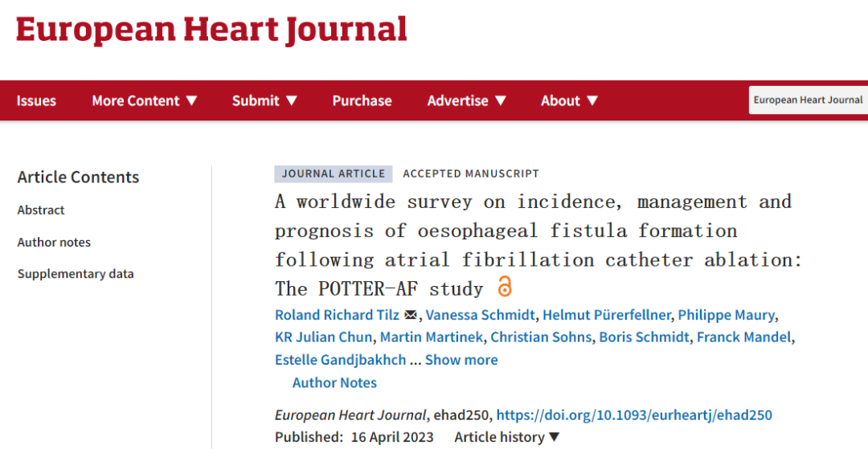The height and width of the screenshot is (449, 868).
Task: Show more authors in author list
Action: point(461,360)
